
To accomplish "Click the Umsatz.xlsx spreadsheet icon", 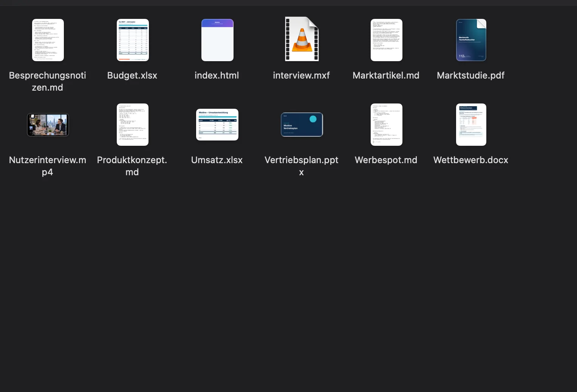I will [x=217, y=125].
